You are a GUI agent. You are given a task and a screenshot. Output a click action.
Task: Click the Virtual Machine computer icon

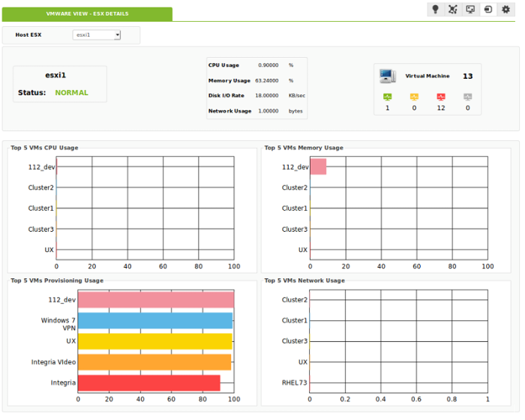pos(388,76)
